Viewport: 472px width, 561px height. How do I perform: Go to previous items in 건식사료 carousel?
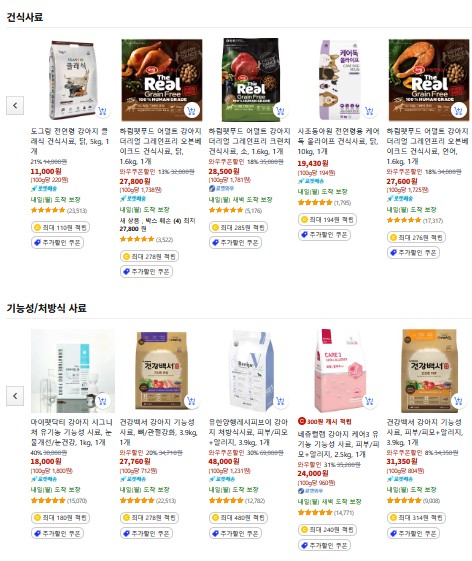tap(15, 106)
